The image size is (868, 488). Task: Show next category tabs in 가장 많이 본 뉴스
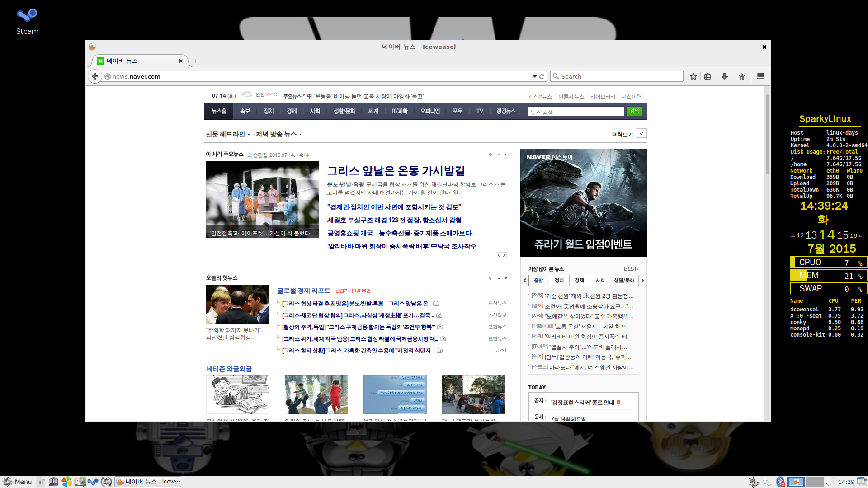[642, 281]
